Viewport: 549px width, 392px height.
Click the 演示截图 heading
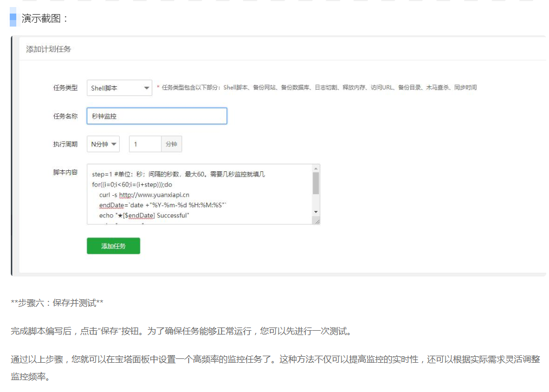(x=44, y=18)
